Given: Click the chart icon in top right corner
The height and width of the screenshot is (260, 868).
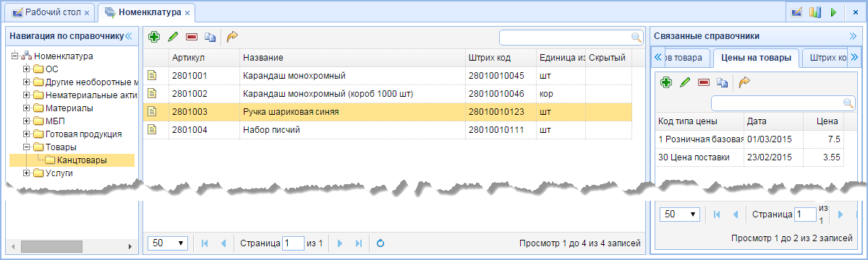Looking at the screenshot, I should coord(815,12).
